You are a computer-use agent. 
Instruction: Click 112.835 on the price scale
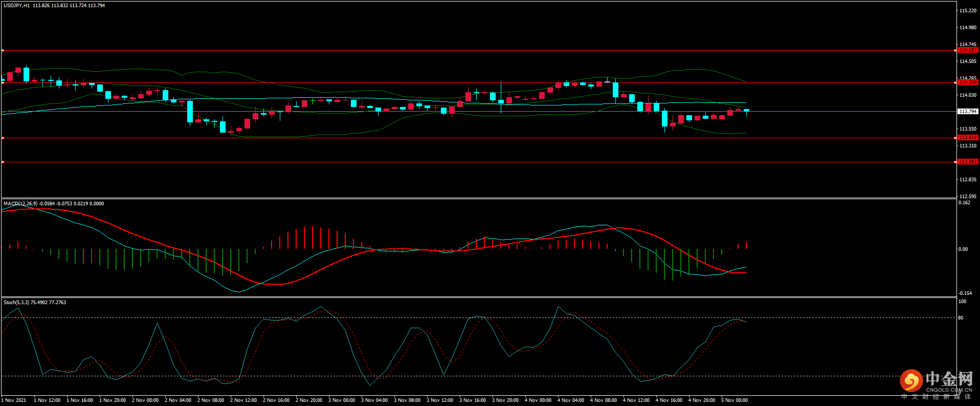pyautogui.click(x=968, y=180)
